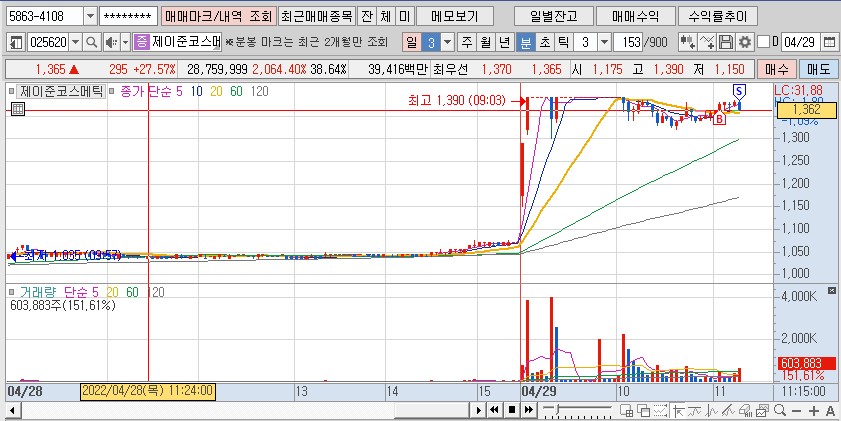Screen dimensions: 841x421
Task: Open the 제이준코스메틱 chart legend label
Action: click(x=60, y=91)
